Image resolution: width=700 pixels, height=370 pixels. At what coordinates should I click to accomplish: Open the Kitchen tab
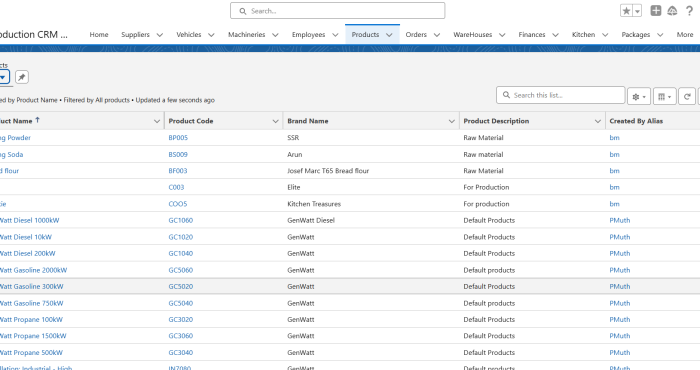(583, 34)
